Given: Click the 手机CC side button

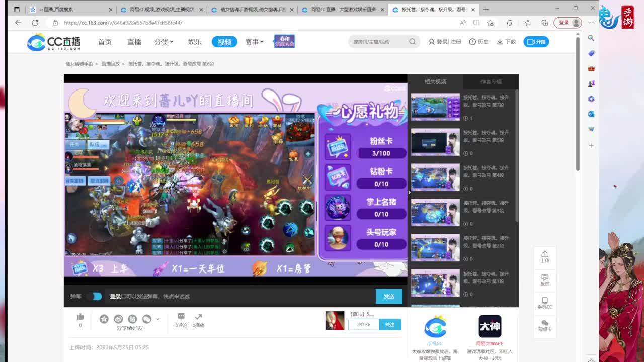Looking at the screenshot, I should [545, 303].
